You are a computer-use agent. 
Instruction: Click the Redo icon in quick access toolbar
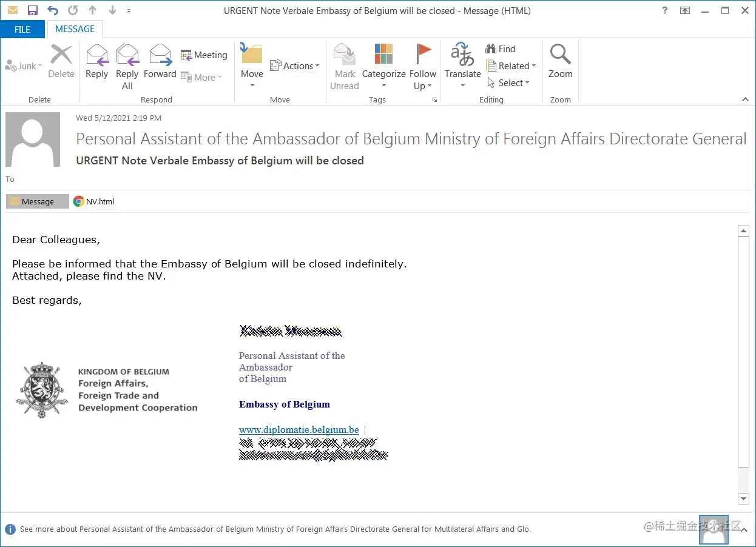coord(73,10)
